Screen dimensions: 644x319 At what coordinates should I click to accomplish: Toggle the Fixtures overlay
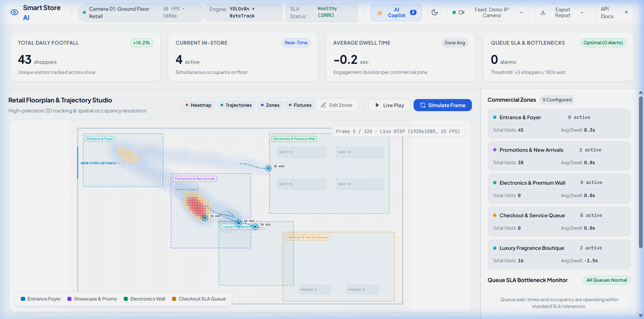pyautogui.click(x=300, y=105)
